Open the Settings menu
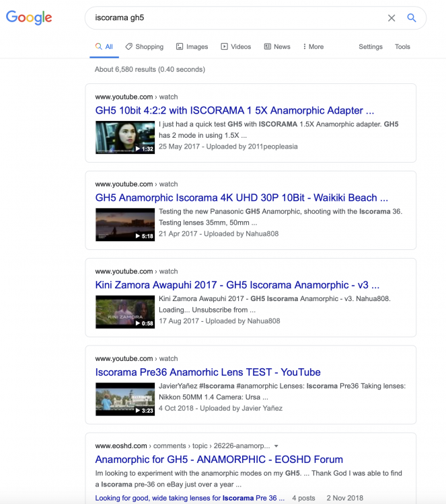 point(370,47)
